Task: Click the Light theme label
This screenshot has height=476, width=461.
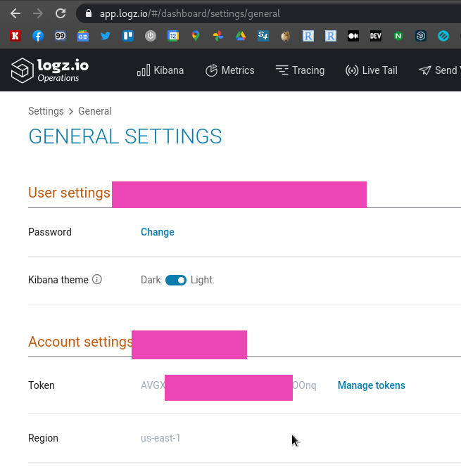Action: point(201,280)
